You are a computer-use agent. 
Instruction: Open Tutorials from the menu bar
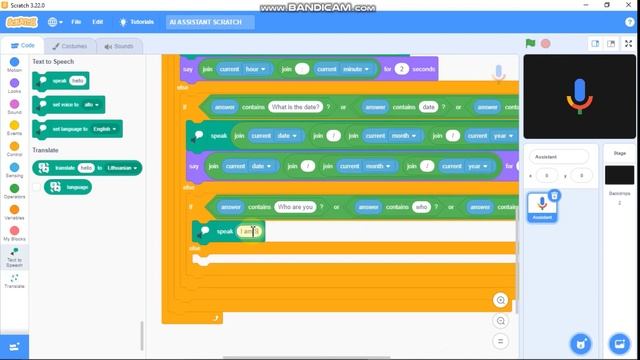137,22
